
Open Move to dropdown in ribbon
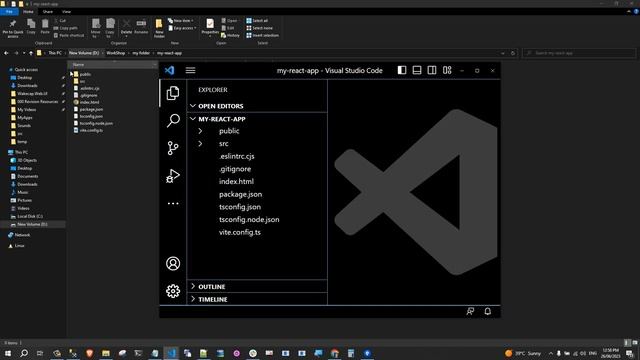tap(96, 28)
